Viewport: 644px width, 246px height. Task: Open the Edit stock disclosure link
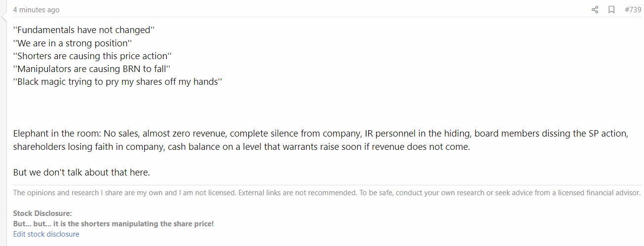46,234
